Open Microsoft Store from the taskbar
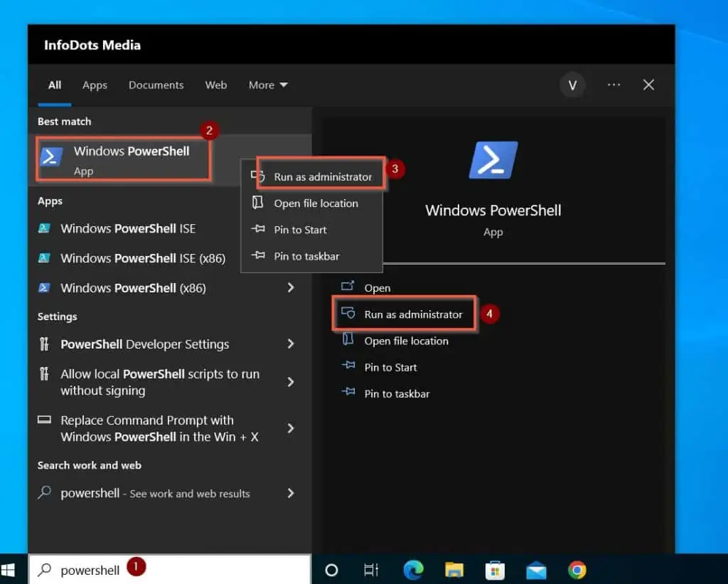The height and width of the screenshot is (584, 728). tap(495, 570)
